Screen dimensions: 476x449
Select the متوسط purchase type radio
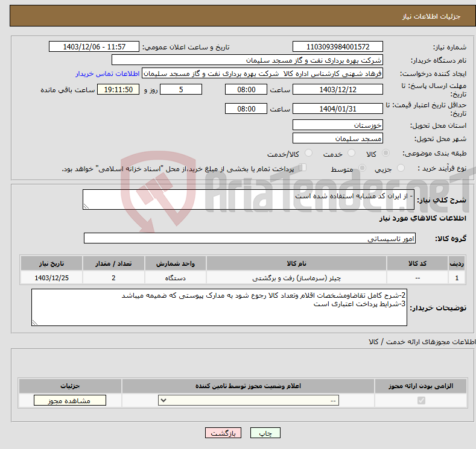[362, 168]
